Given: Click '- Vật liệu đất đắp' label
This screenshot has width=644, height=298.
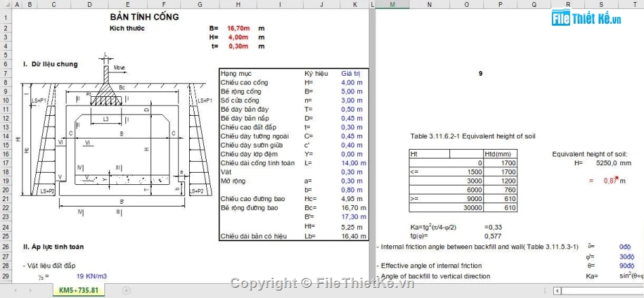Looking at the screenshot, I should 49,266.
